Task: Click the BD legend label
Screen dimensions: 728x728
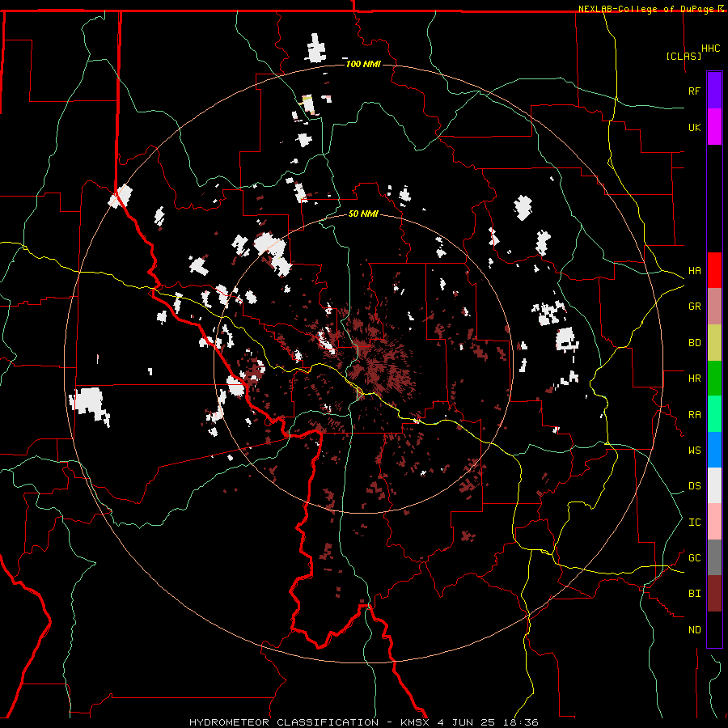Action: (694, 343)
